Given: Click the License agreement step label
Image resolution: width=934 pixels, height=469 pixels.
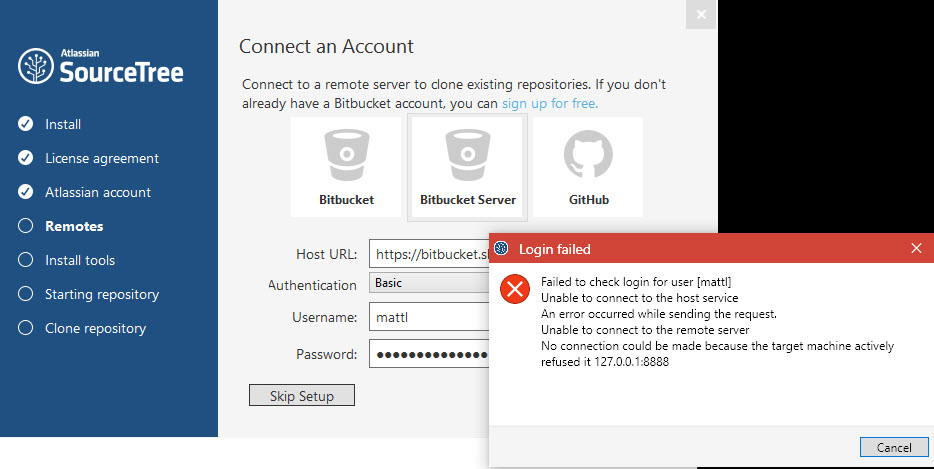Looking at the screenshot, I should pos(102,159).
